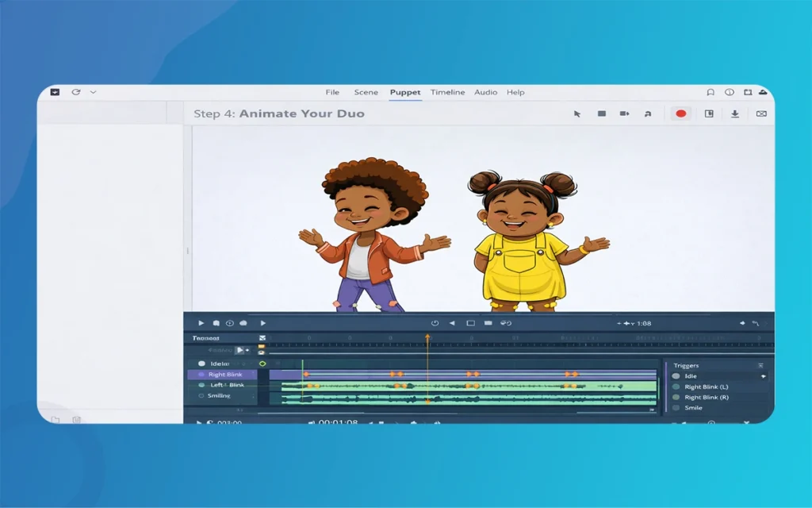Click the download export icon
Viewport: 812px width, 508px height.
tap(735, 114)
